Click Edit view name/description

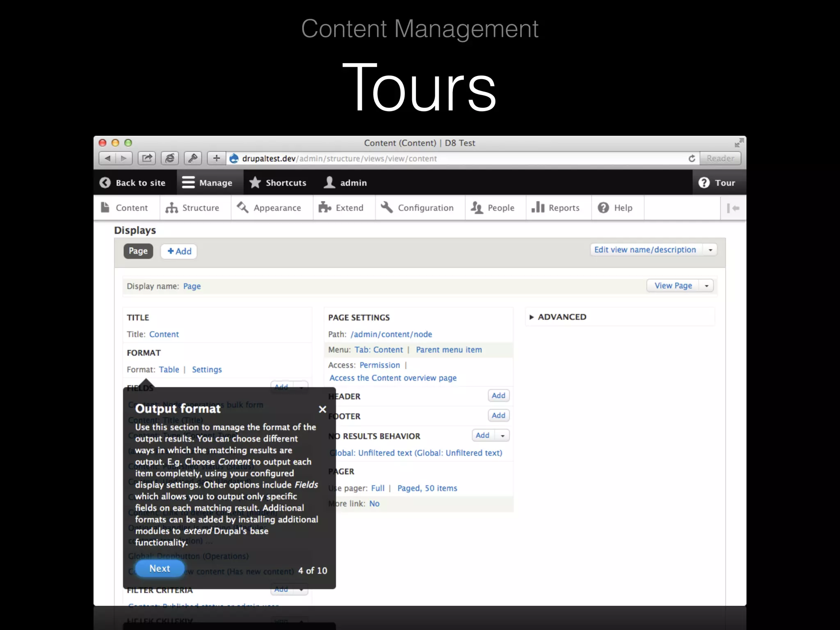point(645,249)
